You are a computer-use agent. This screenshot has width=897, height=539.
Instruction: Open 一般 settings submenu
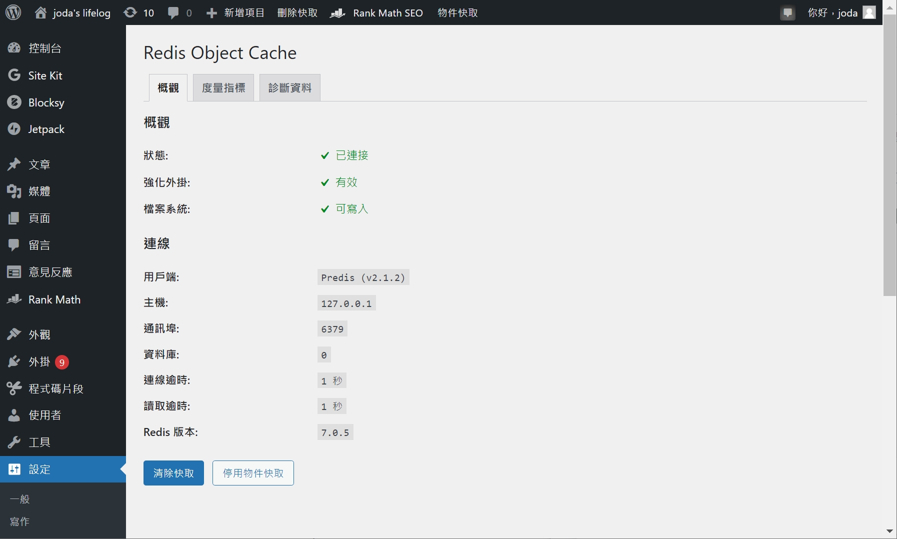(19, 499)
